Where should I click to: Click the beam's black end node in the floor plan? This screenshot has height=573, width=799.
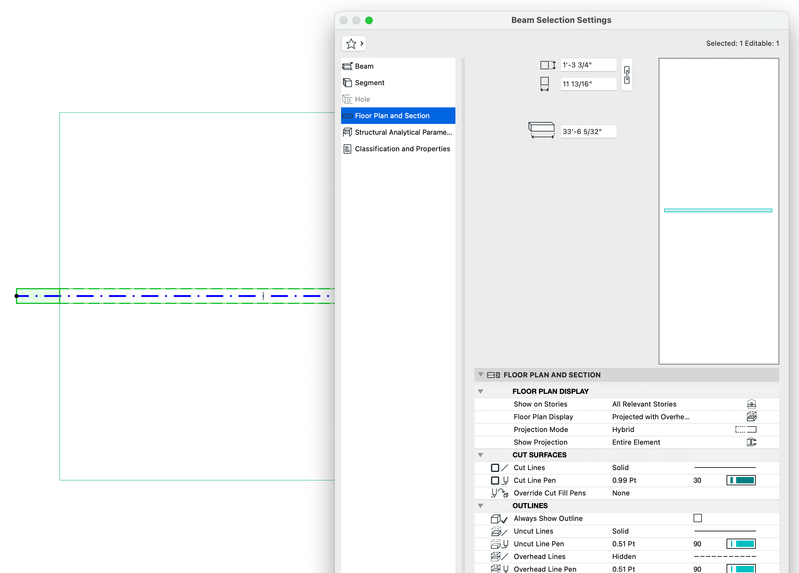click(16, 296)
